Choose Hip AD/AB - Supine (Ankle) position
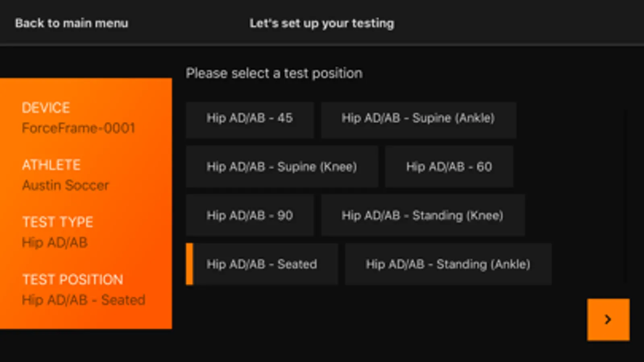Viewport: 644px width, 362px height. point(418,119)
